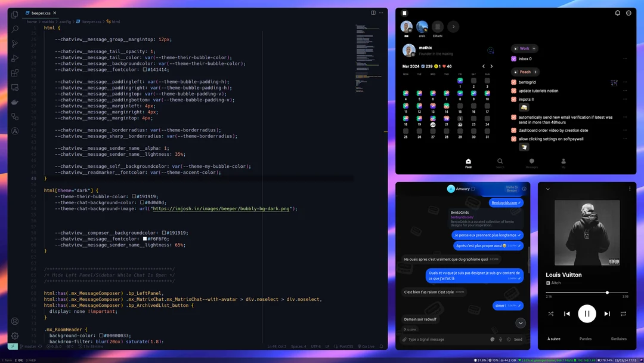
Task: Open the Search view in VS Code sidebar
Action: (x=14, y=29)
